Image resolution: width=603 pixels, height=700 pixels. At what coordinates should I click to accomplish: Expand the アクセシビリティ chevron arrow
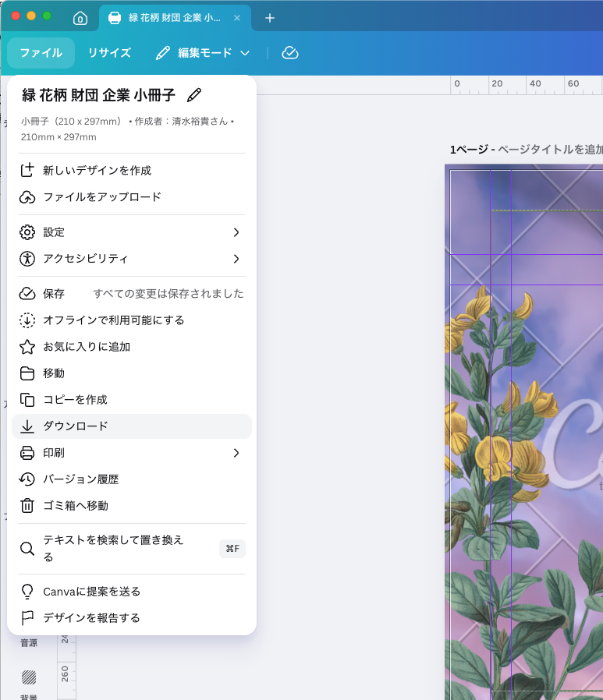pyautogui.click(x=236, y=259)
